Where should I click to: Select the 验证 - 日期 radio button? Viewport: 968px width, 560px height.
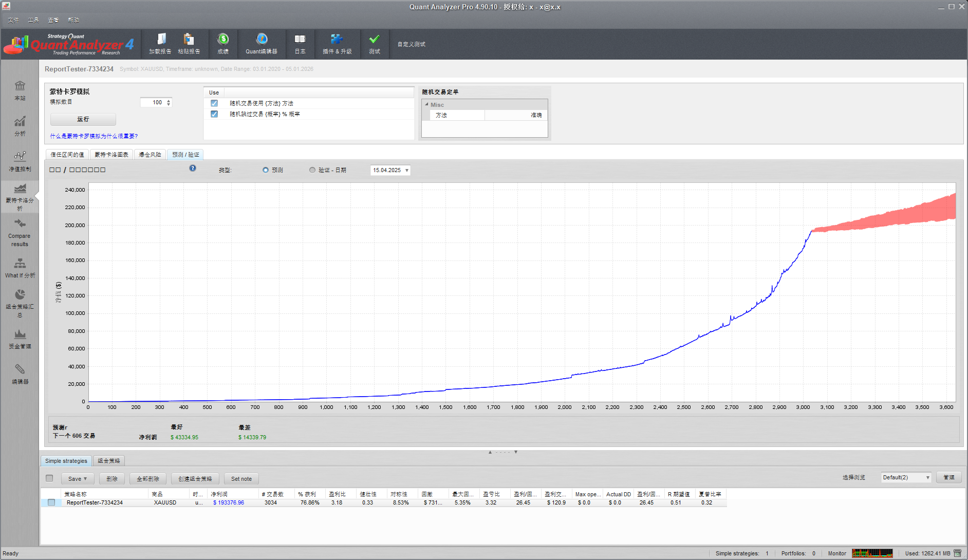[x=312, y=170]
